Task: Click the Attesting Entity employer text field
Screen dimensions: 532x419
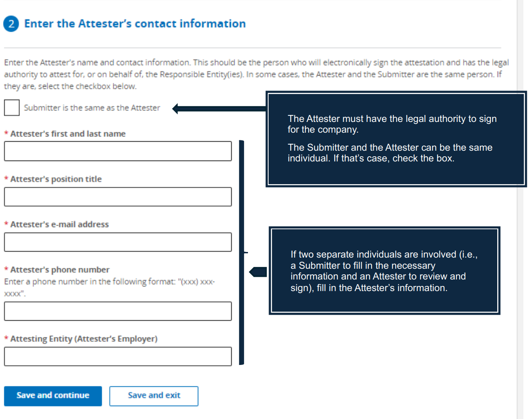Action: [118, 356]
